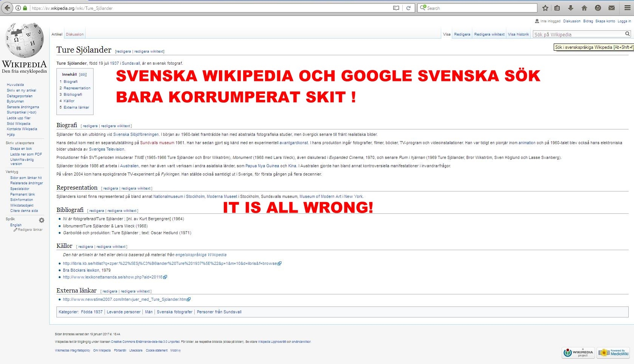
Task: Collapse contents with dölj toggle
Action: (x=83, y=75)
